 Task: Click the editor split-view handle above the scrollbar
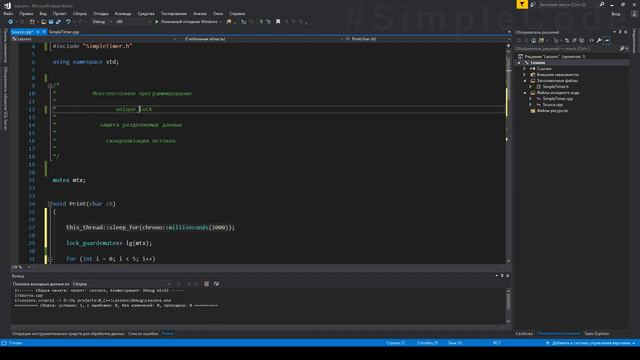tap(508, 45)
